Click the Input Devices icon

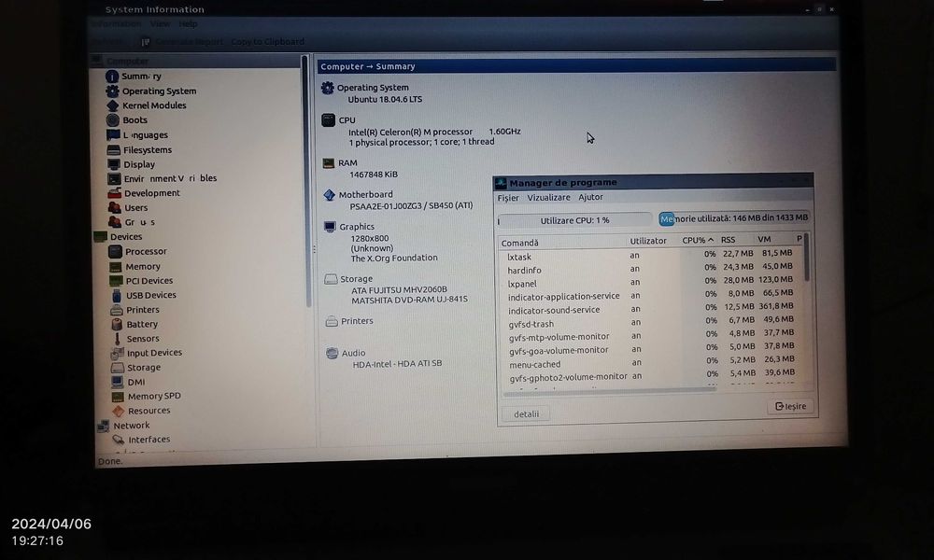(118, 353)
